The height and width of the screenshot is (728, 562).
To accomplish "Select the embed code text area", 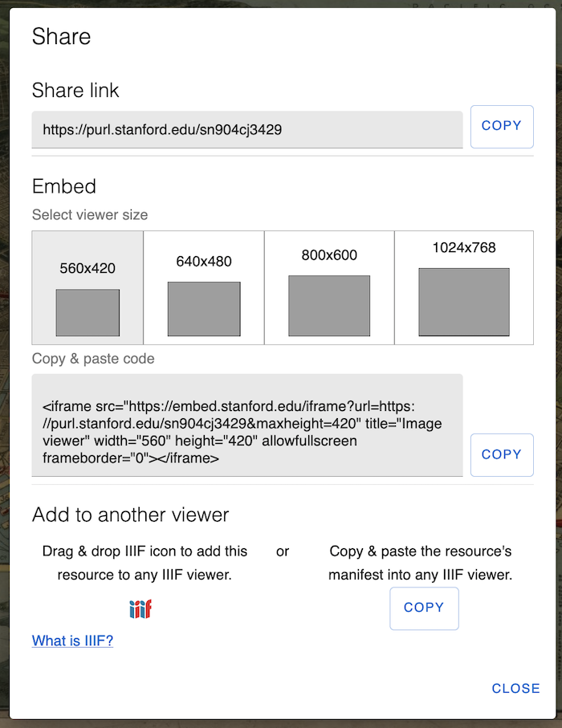I will tap(246, 425).
